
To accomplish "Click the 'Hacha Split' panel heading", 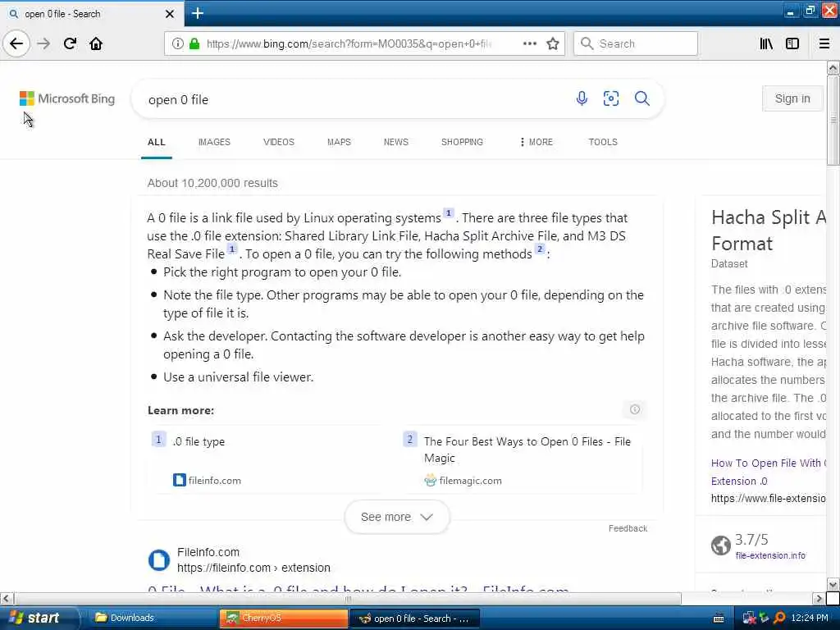I will [768, 231].
